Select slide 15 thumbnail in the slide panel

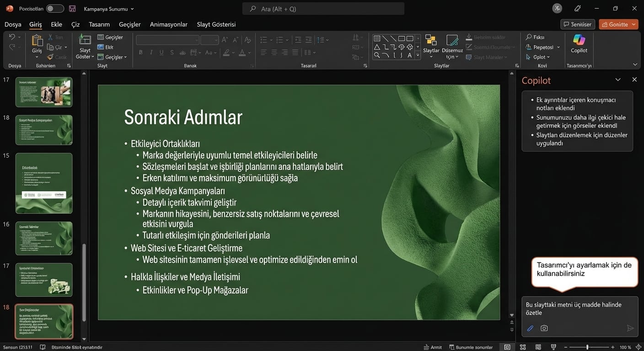pyautogui.click(x=44, y=183)
